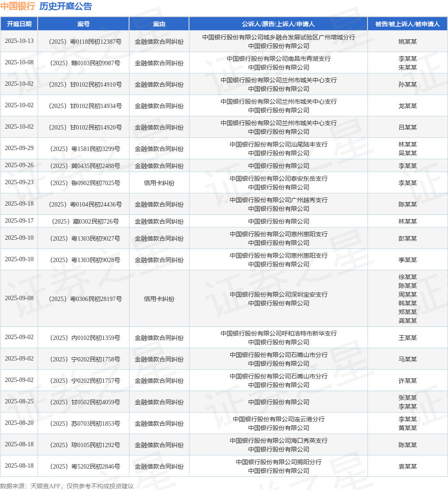Click the date 2025-08-20
This screenshot has height=490, width=448.
pos(19,423)
